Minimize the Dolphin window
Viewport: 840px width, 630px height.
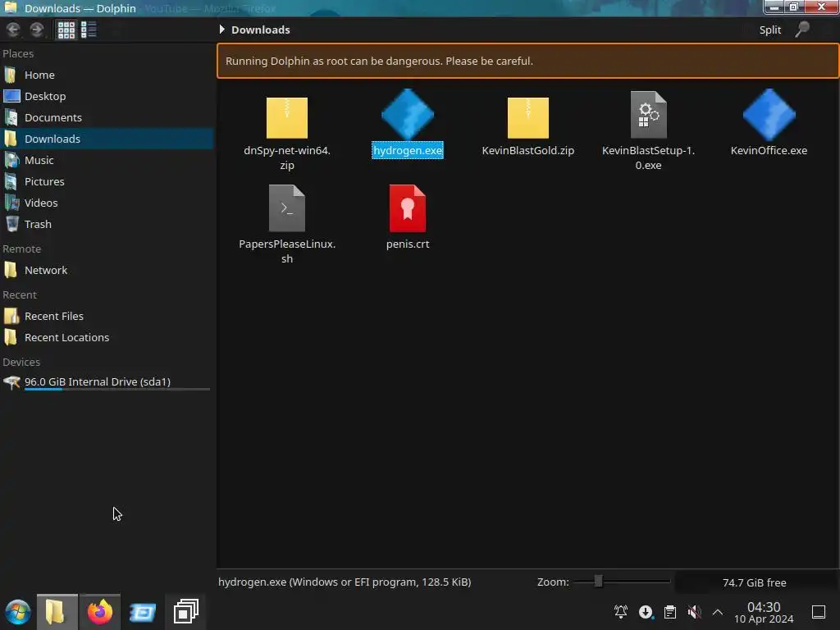click(774, 7)
